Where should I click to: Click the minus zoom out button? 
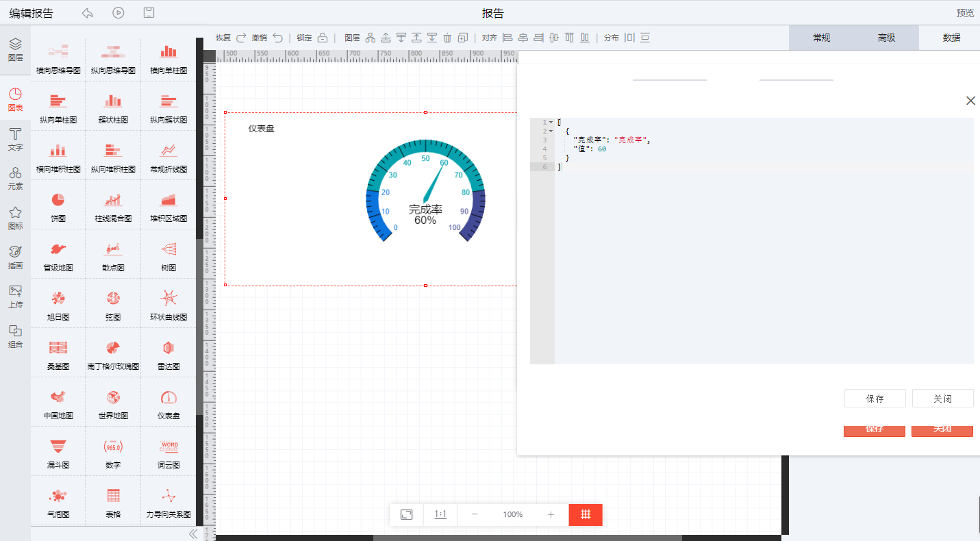click(x=475, y=514)
